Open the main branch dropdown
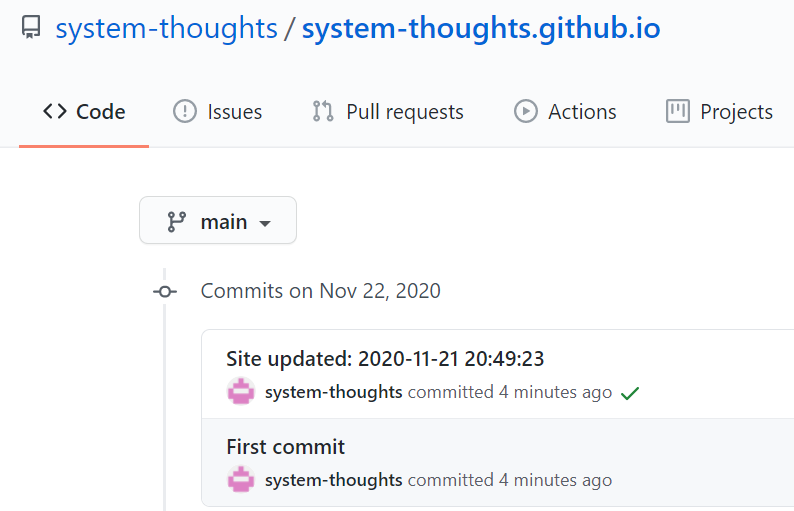 (218, 220)
